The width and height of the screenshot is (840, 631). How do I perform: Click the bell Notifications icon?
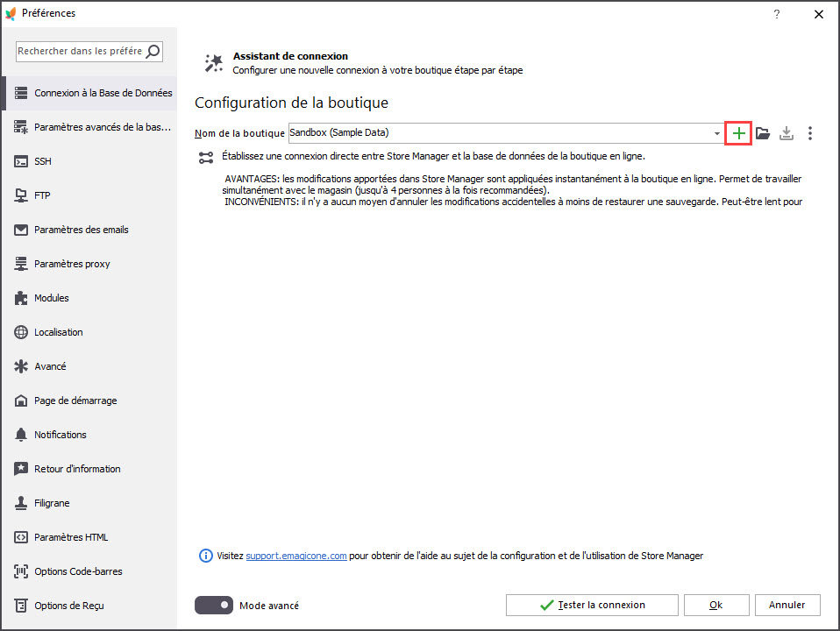coord(21,435)
